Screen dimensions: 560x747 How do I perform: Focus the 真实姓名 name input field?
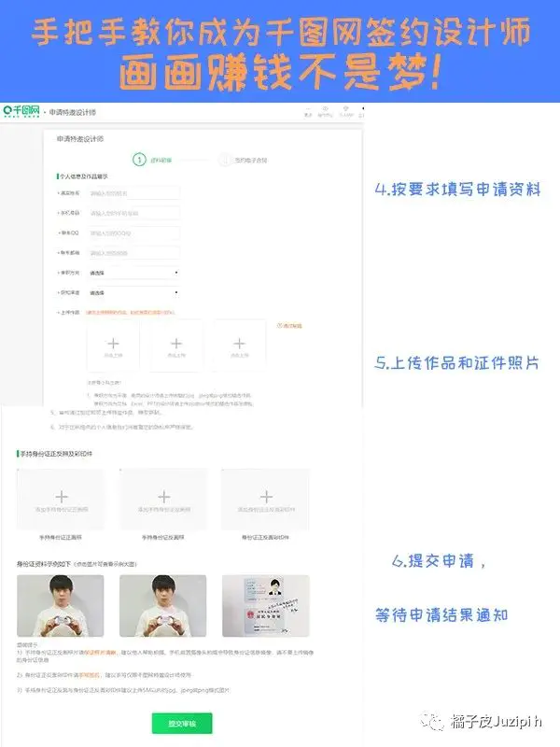click(x=133, y=193)
